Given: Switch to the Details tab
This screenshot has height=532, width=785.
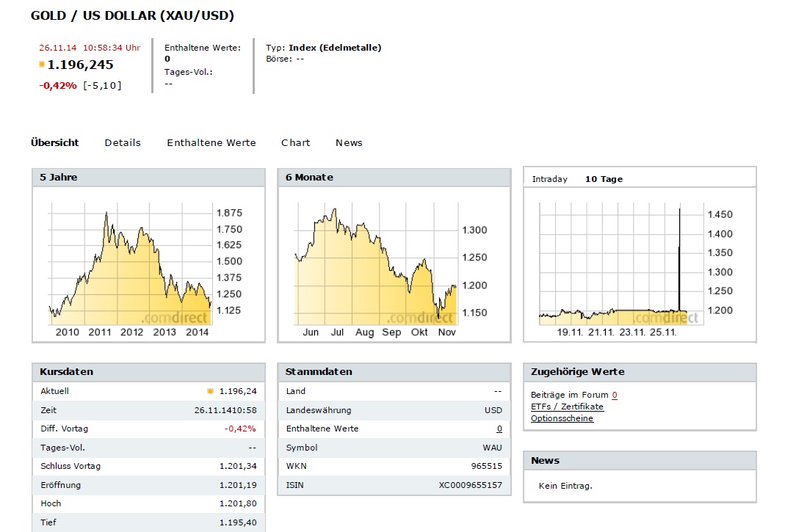Looking at the screenshot, I should pyautogui.click(x=123, y=142).
